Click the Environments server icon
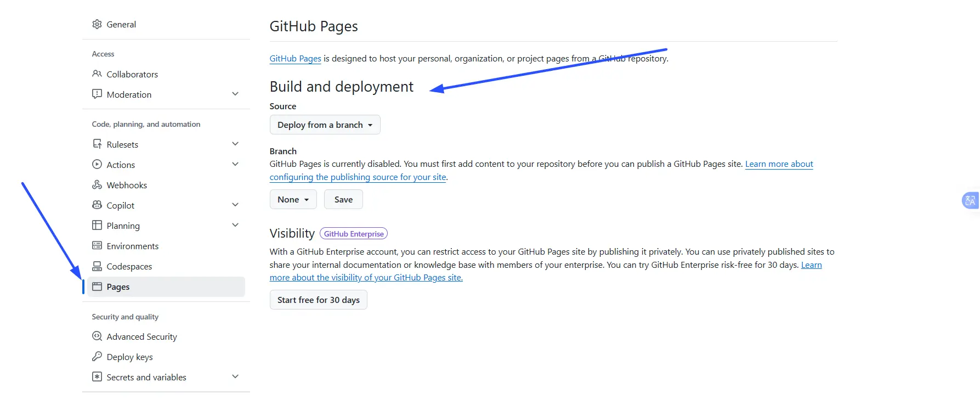This screenshot has width=980, height=399. pos(97,245)
